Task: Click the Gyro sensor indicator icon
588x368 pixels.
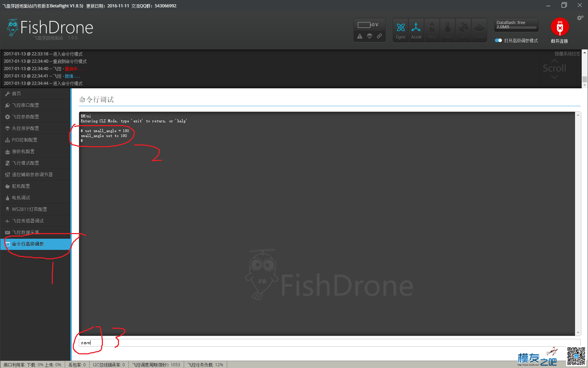Action: (x=400, y=30)
